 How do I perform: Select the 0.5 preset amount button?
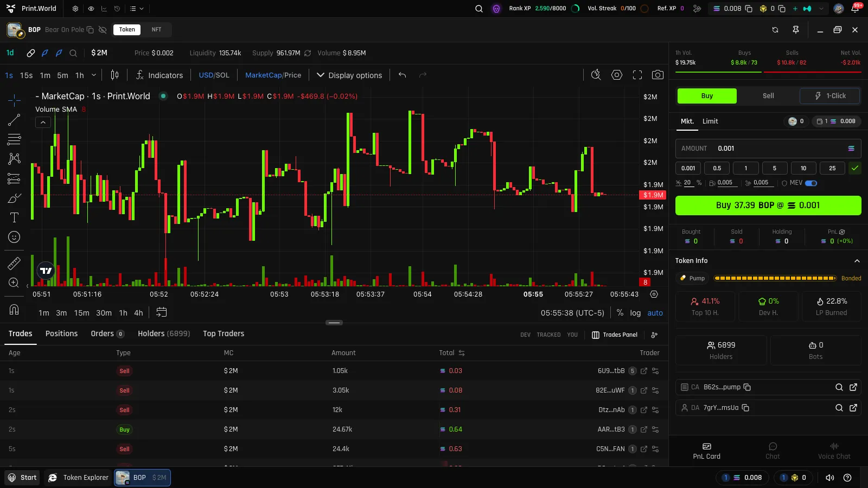click(x=717, y=168)
